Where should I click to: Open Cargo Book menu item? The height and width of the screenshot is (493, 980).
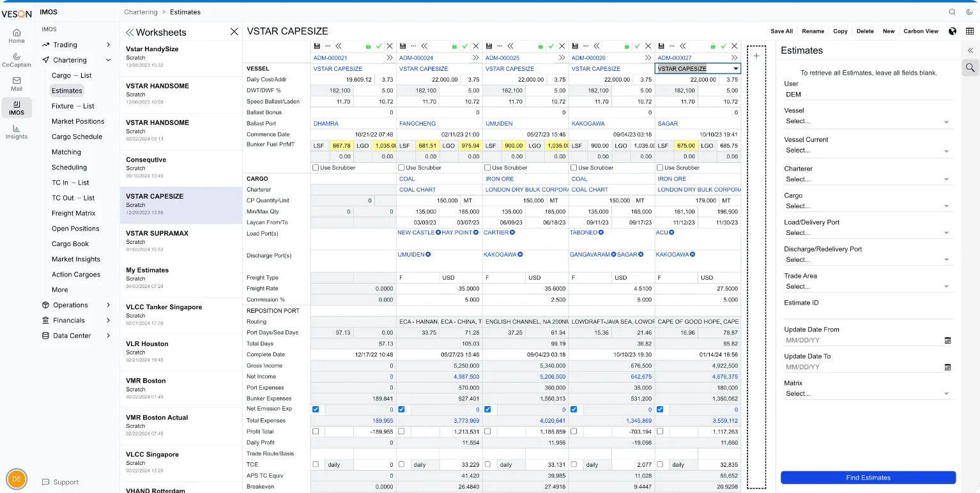pos(70,244)
